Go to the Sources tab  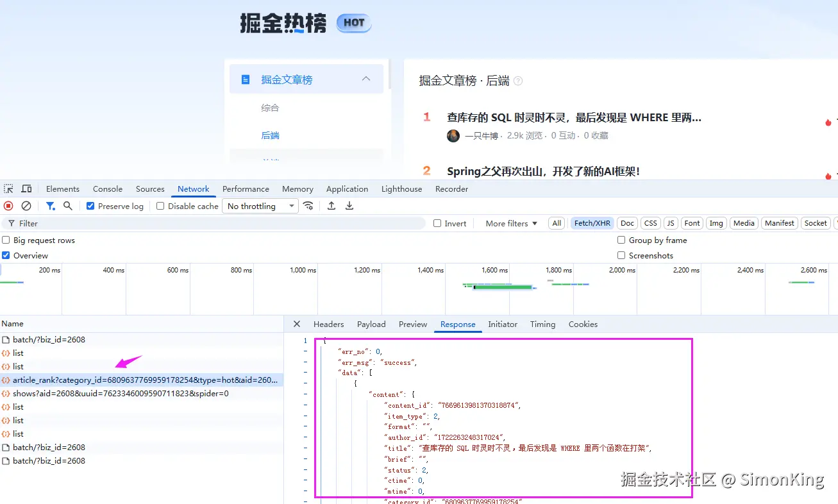pos(150,189)
